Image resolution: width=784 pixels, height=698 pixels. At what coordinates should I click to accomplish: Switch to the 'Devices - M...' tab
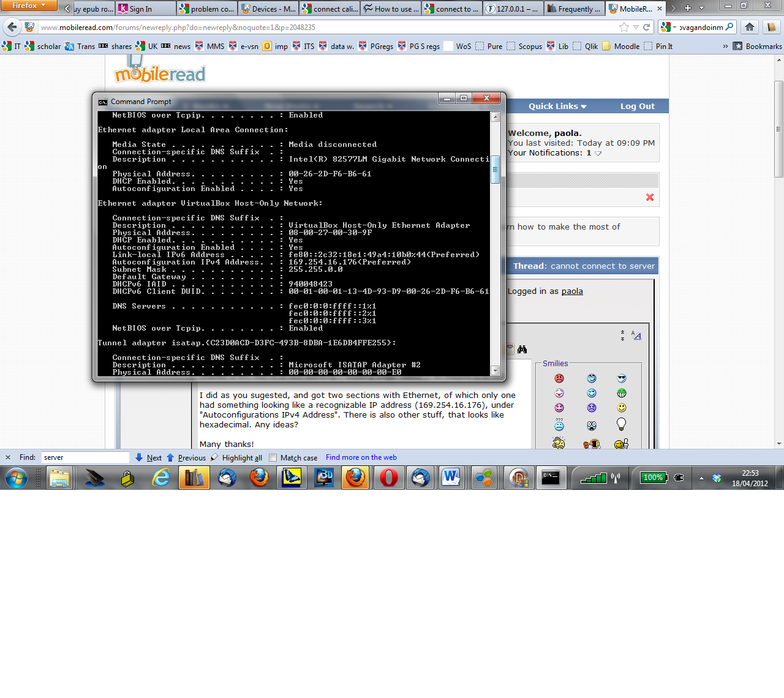pos(268,9)
